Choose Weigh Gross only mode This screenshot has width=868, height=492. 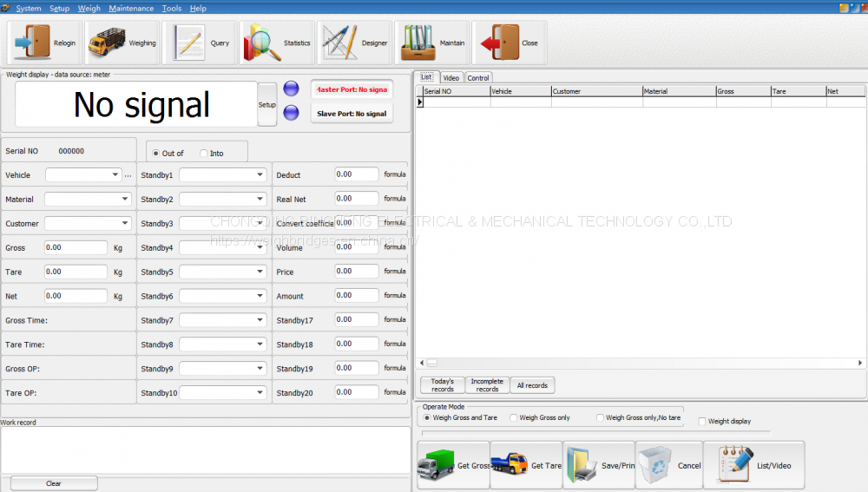[514, 418]
